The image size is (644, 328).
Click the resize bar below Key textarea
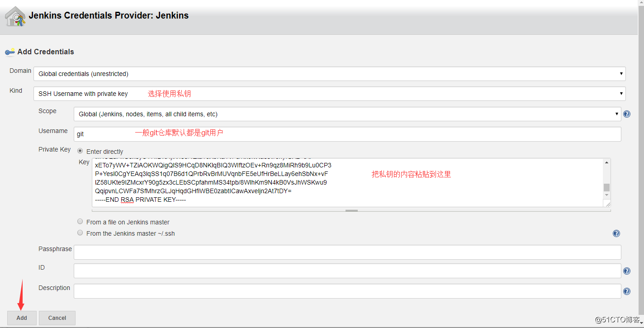tap(351, 210)
